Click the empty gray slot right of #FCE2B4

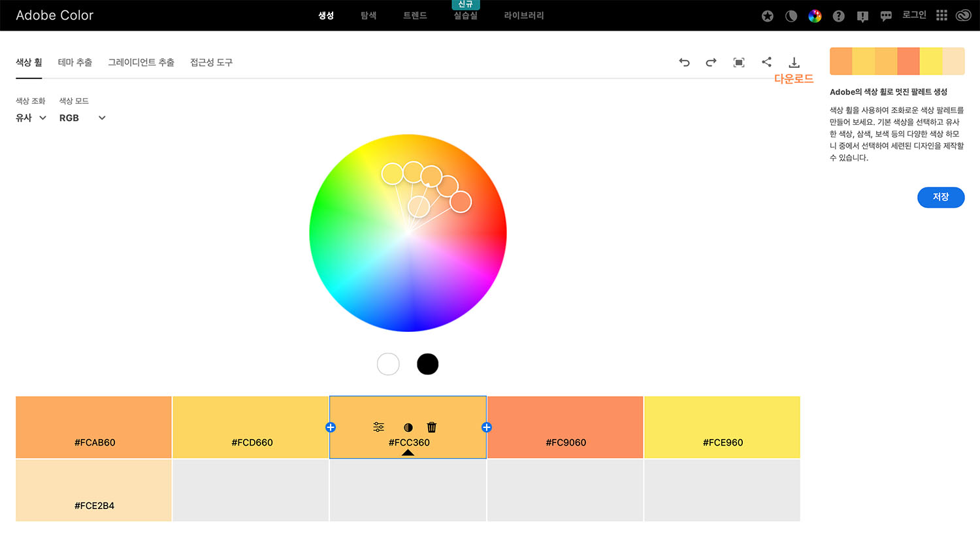click(251, 490)
